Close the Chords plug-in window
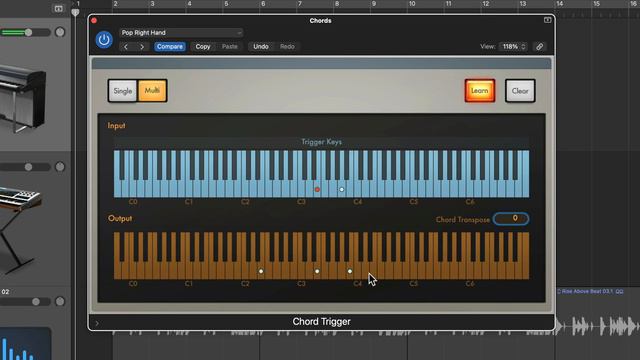Image resolution: width=640 pixels, height=360 pixels. coord(94,20)
